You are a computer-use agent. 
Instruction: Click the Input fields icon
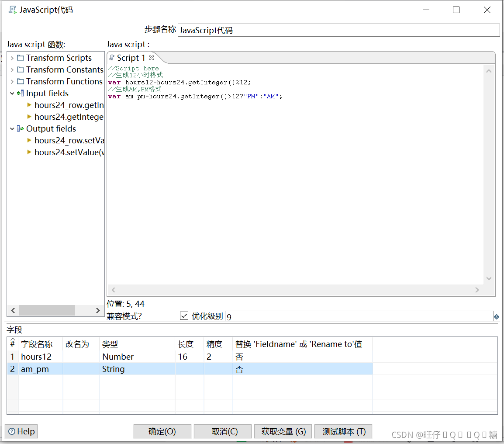[x=21, y=94]
